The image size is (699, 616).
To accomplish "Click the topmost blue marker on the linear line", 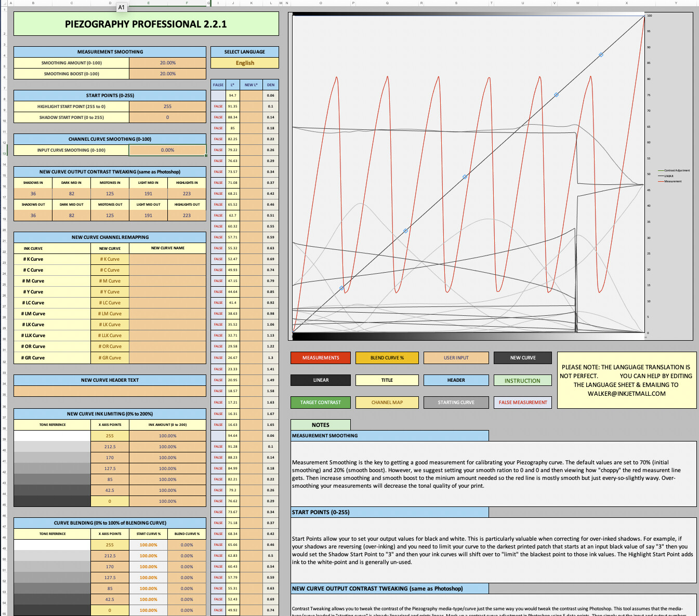I will pyautogui.click(x=601, y=55).
